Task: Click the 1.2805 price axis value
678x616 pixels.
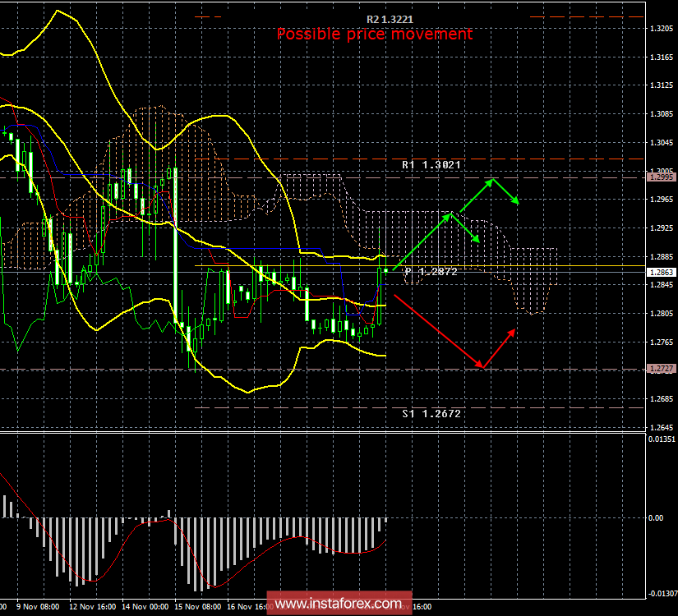Action: (x=662, y=314)
